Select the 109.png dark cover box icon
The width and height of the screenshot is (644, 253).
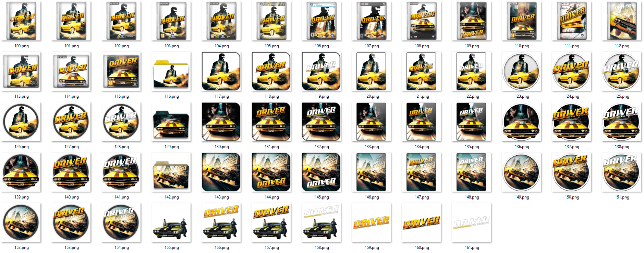472,21
